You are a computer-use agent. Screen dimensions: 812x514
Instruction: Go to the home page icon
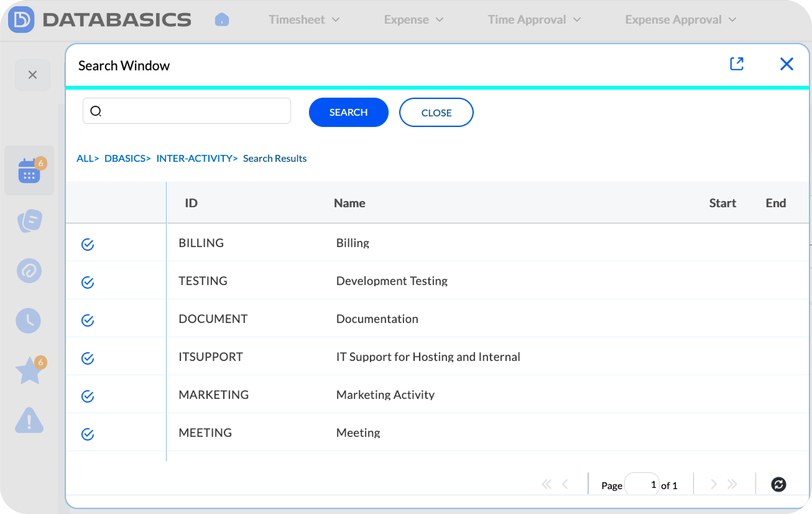click(222, 20)
